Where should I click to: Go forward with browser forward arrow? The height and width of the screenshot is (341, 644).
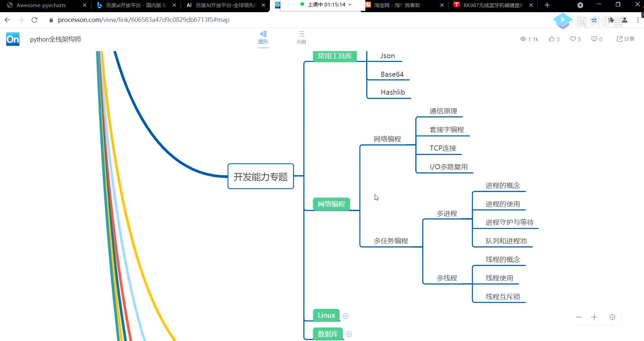[21, 20]
